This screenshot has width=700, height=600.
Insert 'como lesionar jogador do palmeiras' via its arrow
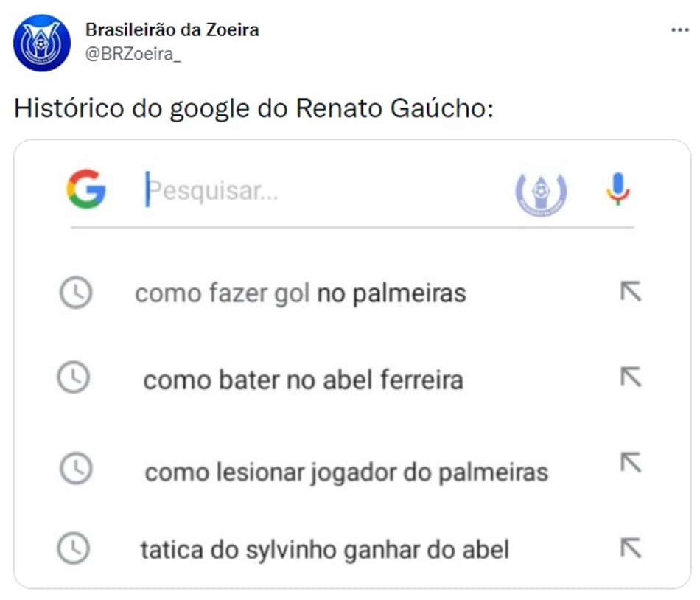click(631, 462)
